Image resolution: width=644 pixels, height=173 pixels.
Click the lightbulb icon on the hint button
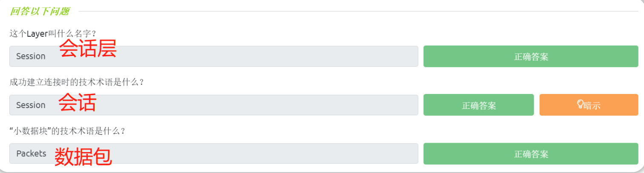[580, 104]
